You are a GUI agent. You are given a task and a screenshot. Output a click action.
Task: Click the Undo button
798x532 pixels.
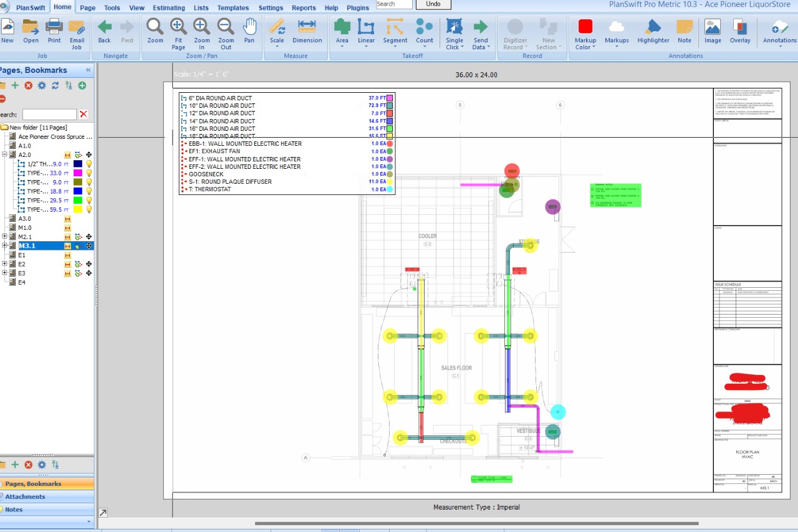(x=433, y=4)
